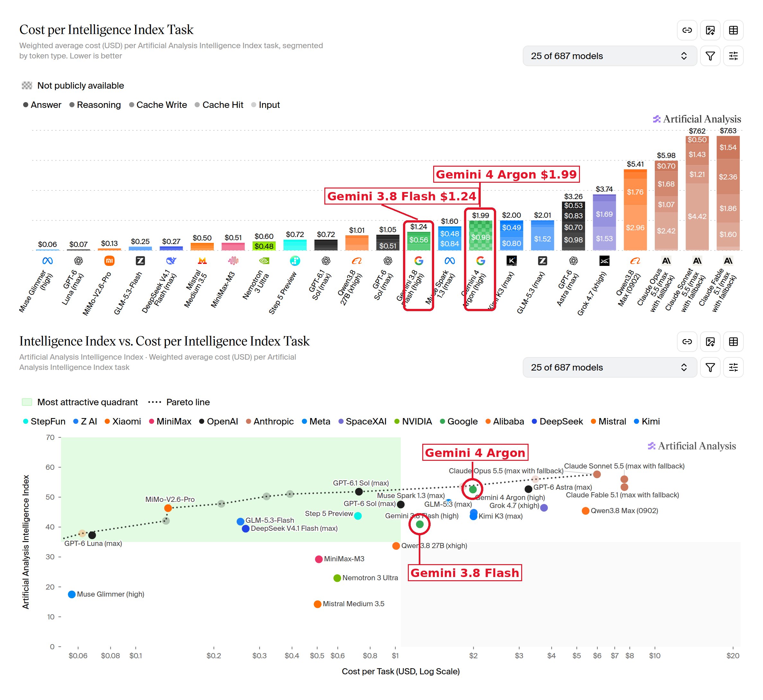This screenshot has height=700, width=763.
Task: Click the Claude Fable 5.1 bar totaling $7.63
Action: click(728, 193)
